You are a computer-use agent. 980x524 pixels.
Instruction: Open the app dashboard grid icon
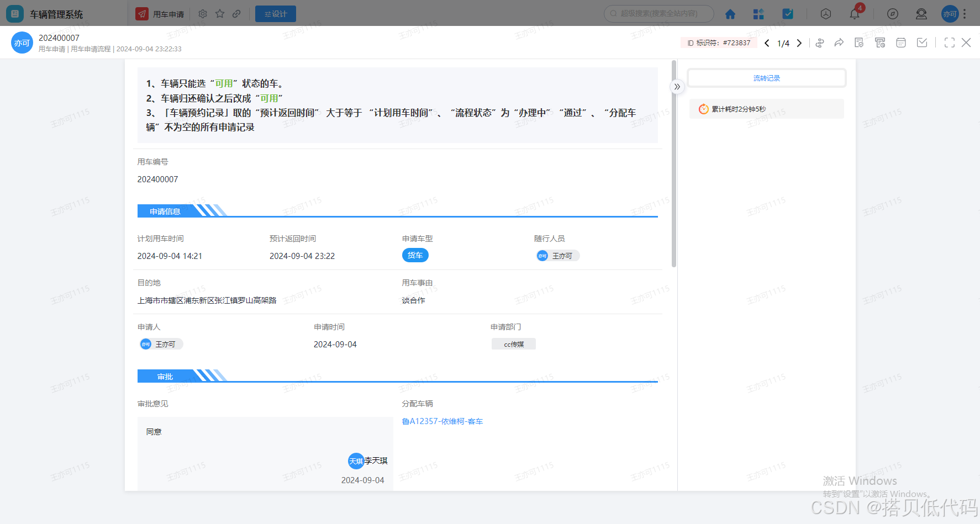point(758,14)
